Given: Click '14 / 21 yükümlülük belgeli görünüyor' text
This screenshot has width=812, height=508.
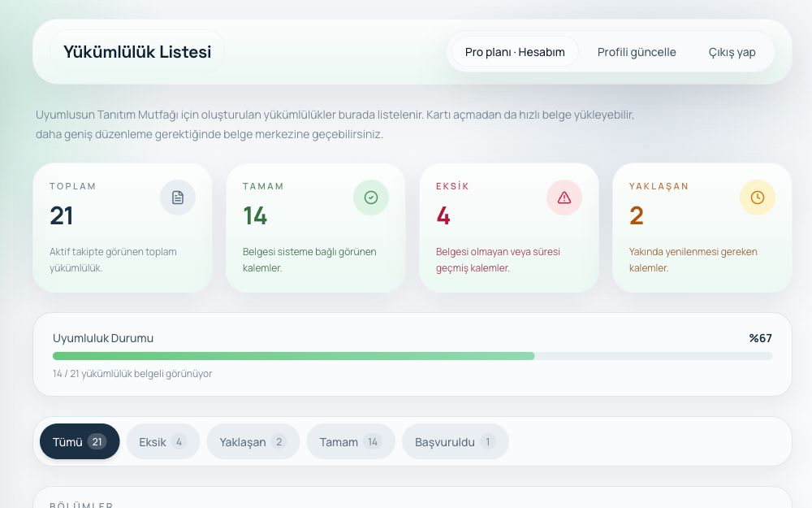Looking at the screenshot, I should click(x=132, y=373).
